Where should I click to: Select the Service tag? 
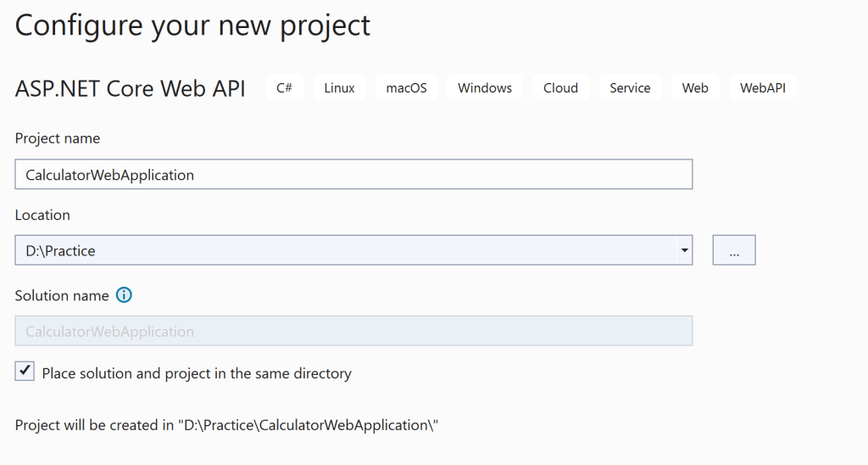click(630, 87)
